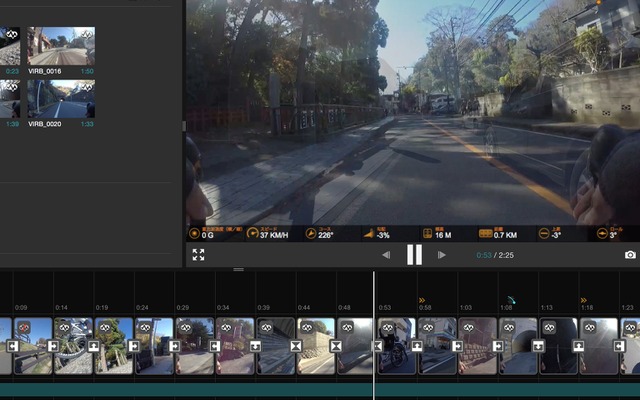
Task: Pause the video playback
Action: pos(414,255)
